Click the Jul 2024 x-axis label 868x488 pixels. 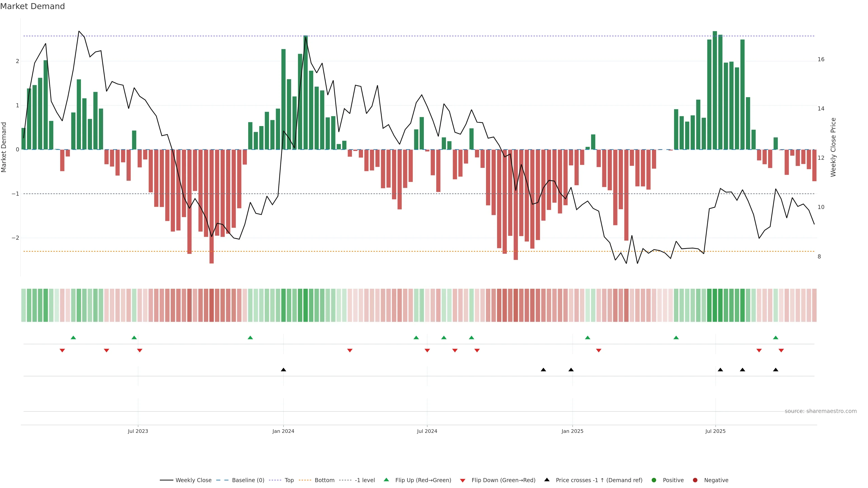pos(427,431)
